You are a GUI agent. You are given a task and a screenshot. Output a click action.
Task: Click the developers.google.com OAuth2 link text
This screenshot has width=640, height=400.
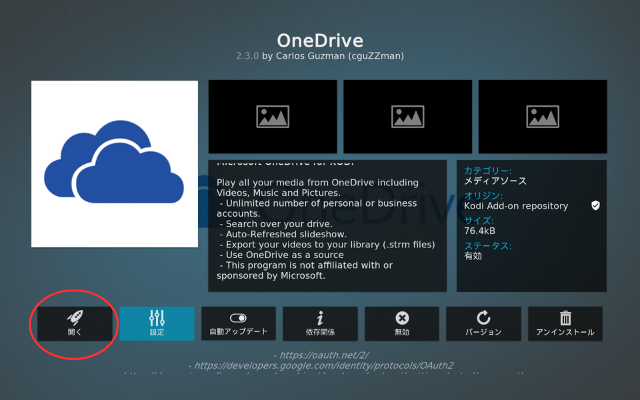(x=320, y=365)
